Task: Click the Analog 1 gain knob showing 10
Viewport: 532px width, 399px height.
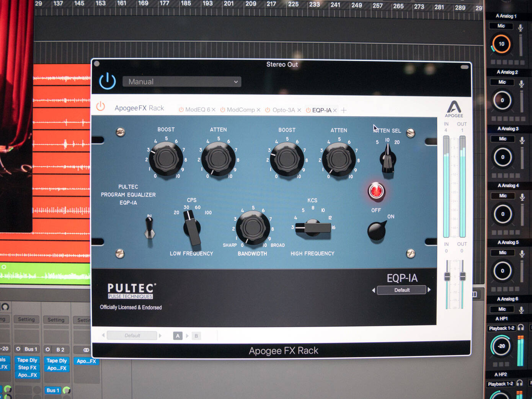Action: tap(501, 44)
